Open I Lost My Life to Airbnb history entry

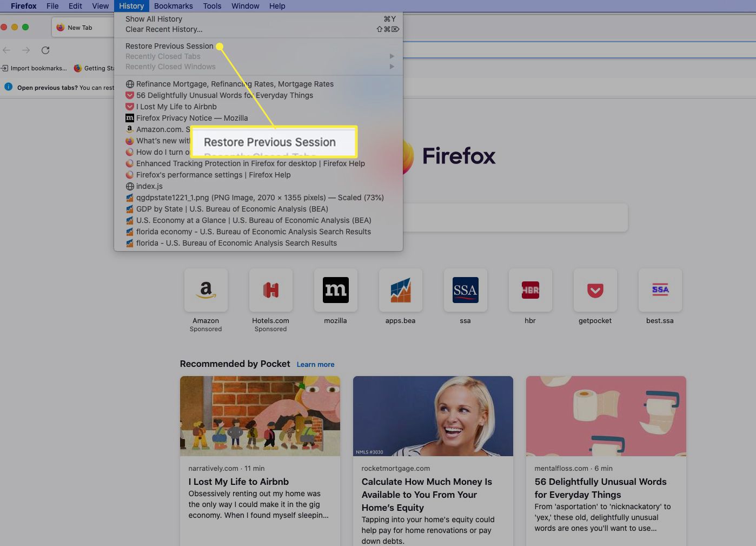coord(258,107)
